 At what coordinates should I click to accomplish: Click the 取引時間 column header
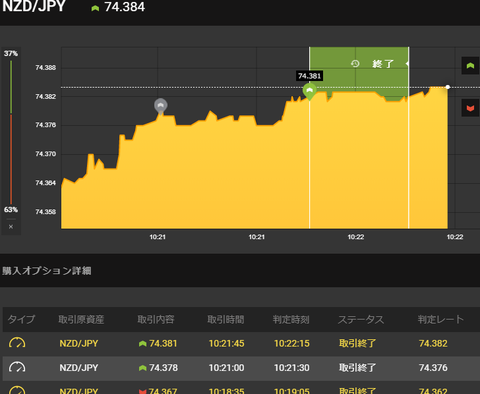[x=226, y=319]
